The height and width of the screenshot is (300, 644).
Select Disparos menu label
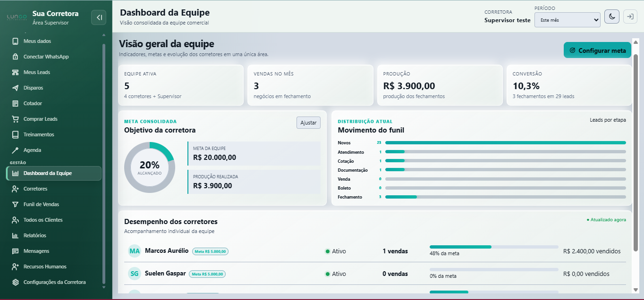point(33,88)
